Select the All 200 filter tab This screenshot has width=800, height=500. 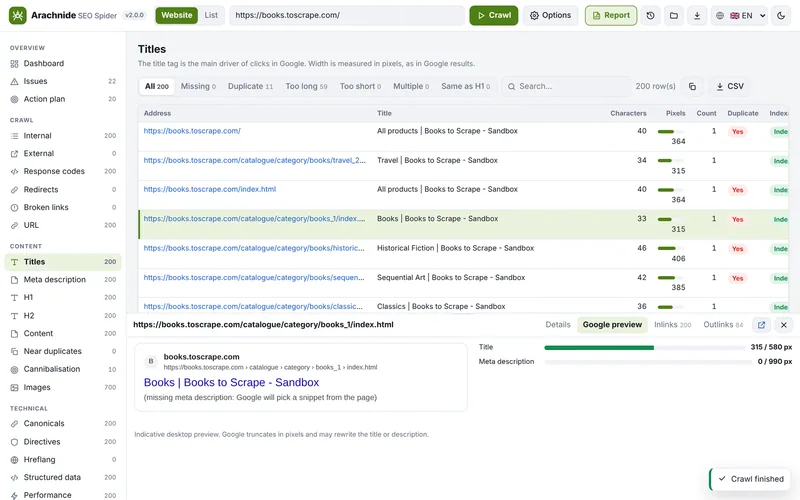pyautogui.click(x=157, y=86)
